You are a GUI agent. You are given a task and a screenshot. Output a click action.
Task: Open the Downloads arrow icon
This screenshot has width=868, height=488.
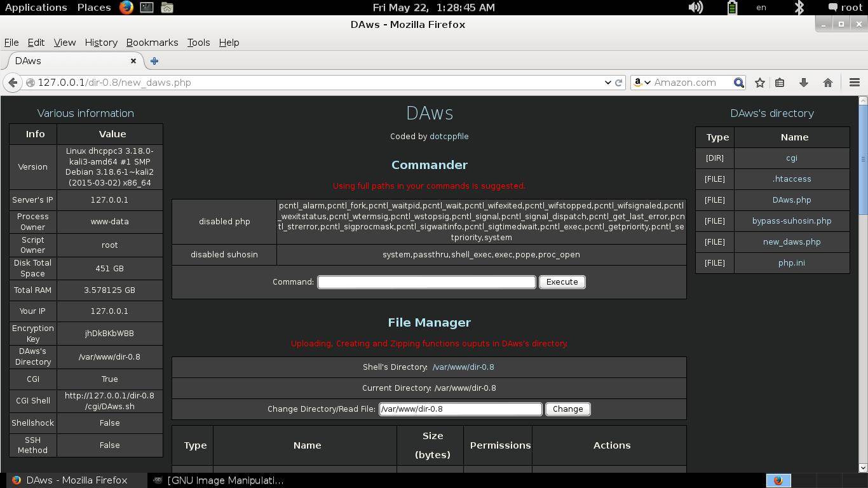point(803,83)
